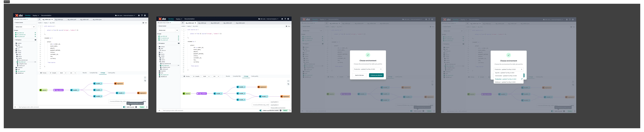The image size is (644, 132).
Task: Click the refresh lineage icon in first frame
Action: pyautogui.click(x=145, y=81)
